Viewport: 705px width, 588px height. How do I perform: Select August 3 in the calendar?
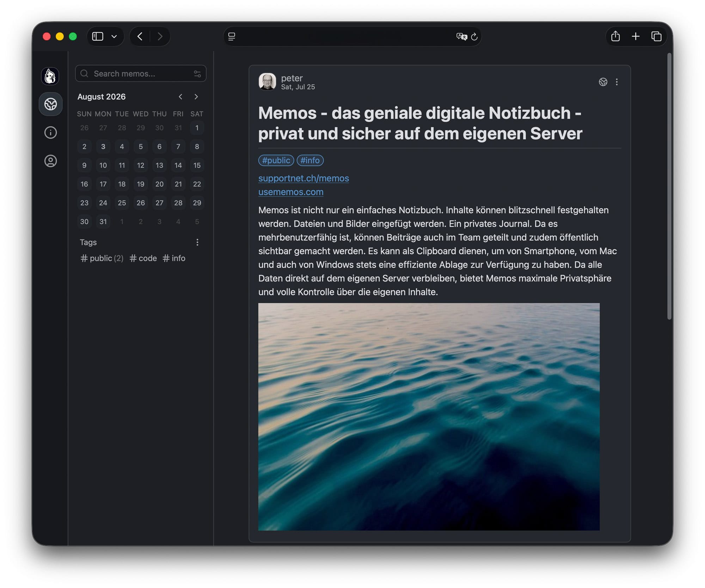[103, 147]
